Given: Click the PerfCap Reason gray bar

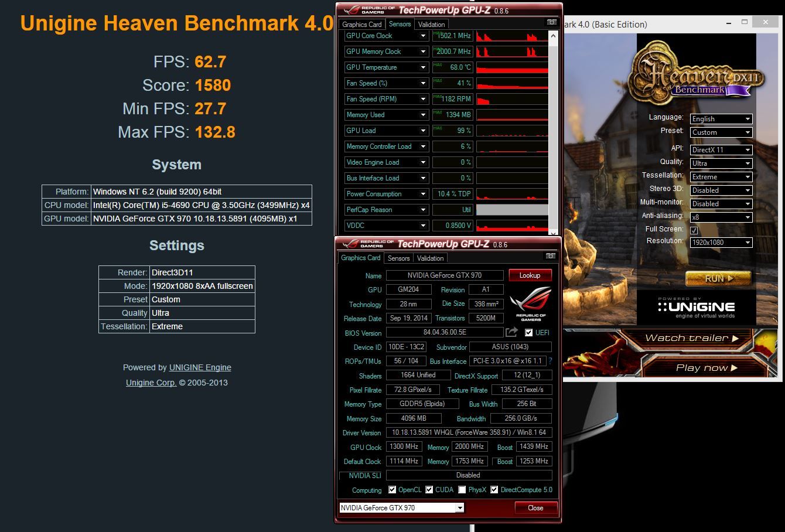Looking at the screenshot, I should click(x=512, y=210).
